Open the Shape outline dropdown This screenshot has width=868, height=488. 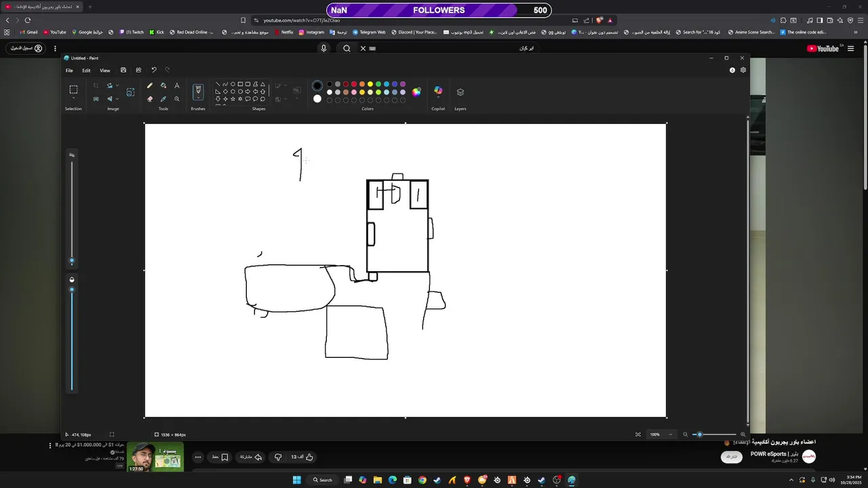click(x=285, y=86)
